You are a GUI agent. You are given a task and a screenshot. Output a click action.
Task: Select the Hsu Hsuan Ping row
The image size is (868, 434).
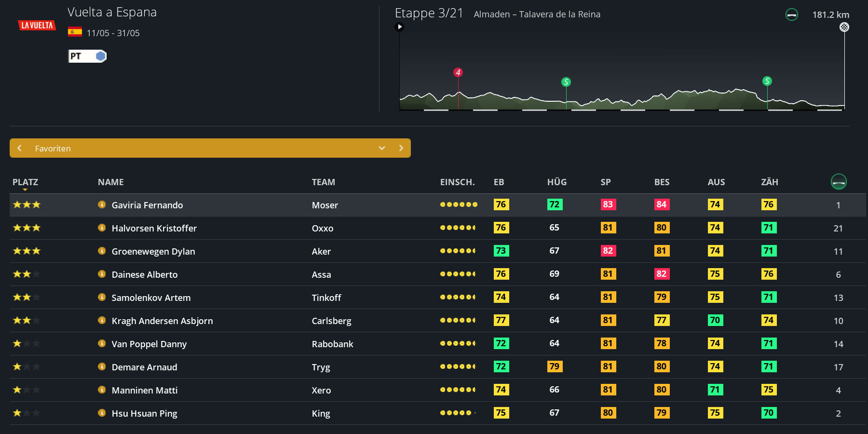pyautogui.click(x=144, y=413)
